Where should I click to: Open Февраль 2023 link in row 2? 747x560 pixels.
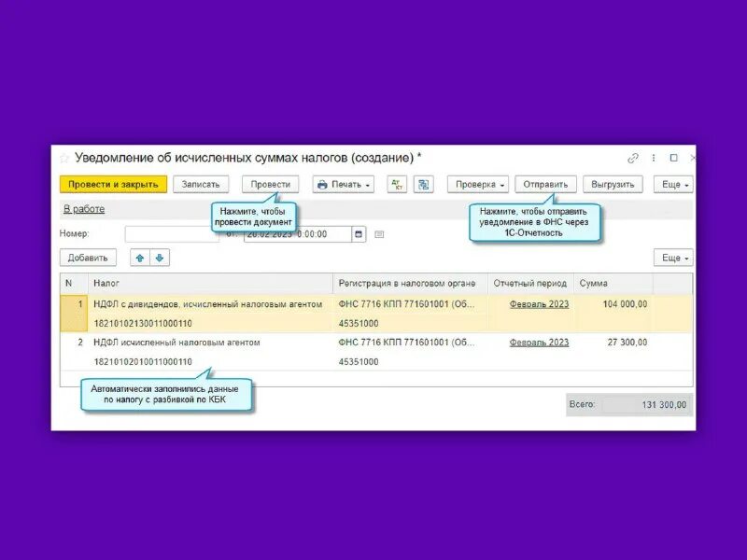[539, 342]
